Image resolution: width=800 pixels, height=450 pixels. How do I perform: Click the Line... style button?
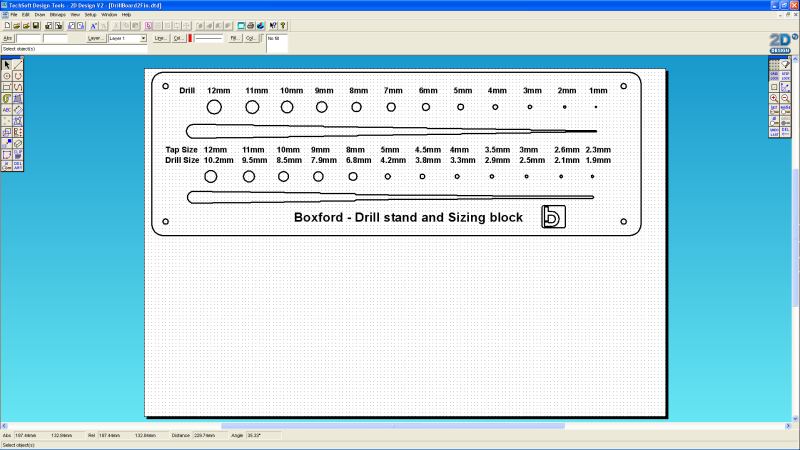[x=161, y=38]
